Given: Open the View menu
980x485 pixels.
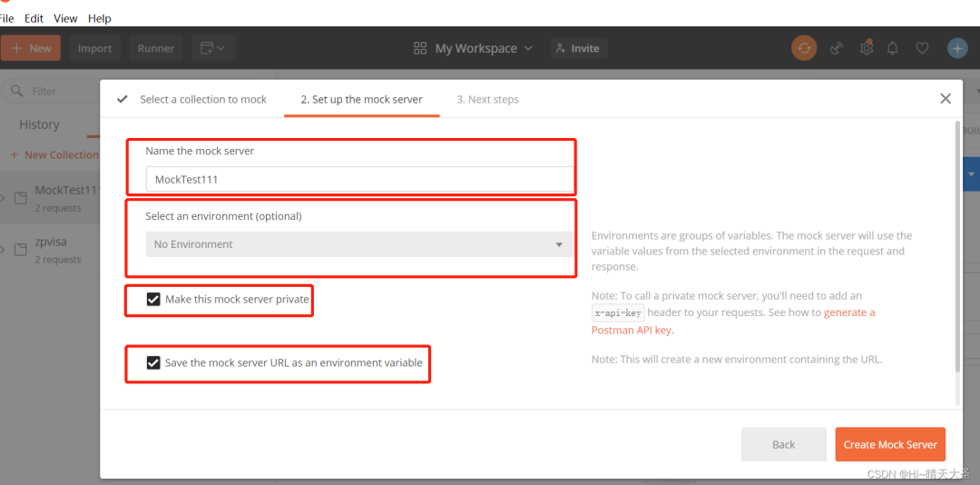Looking at the screenshot, I should [65, 18].
